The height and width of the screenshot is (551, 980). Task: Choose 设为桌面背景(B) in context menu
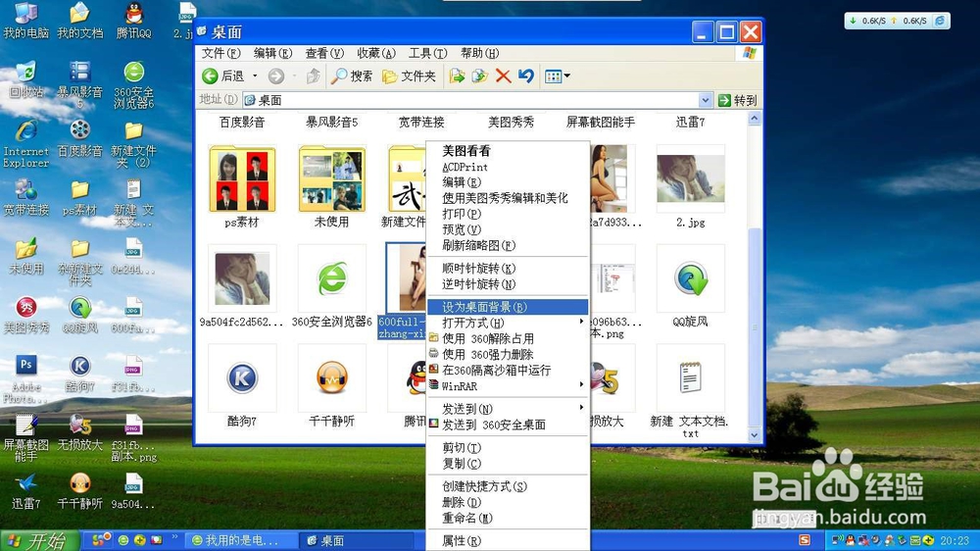(x=508, y=307)
